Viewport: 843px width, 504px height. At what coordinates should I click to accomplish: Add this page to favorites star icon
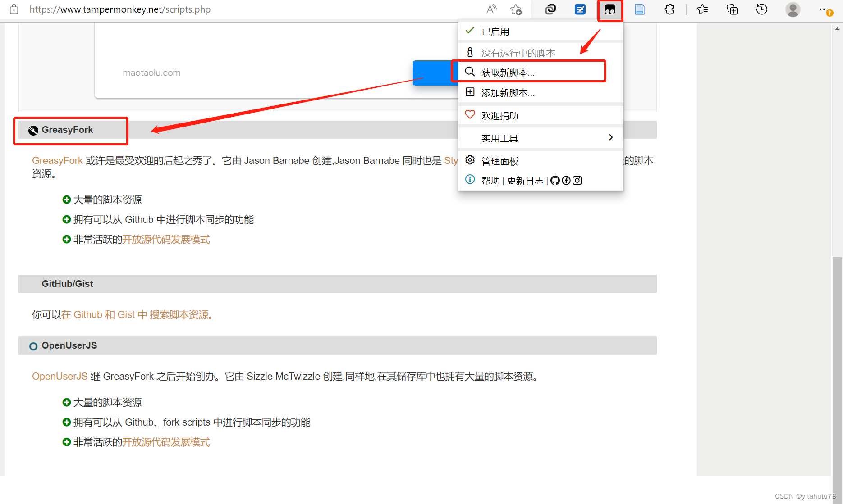[516, 9]
